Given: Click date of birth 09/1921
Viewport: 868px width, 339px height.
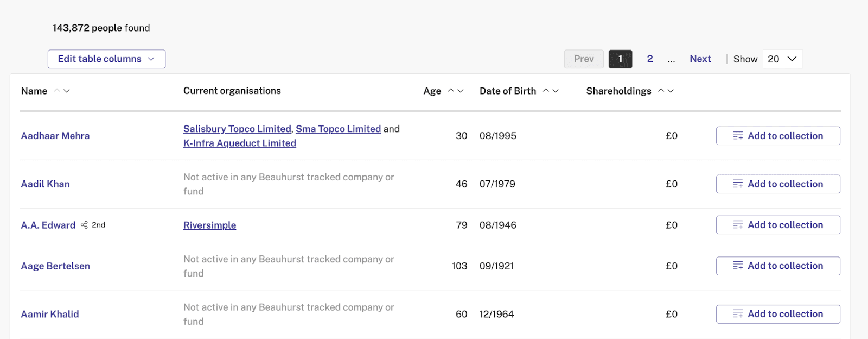Looking at the screenshot, I should click(497, 266).
